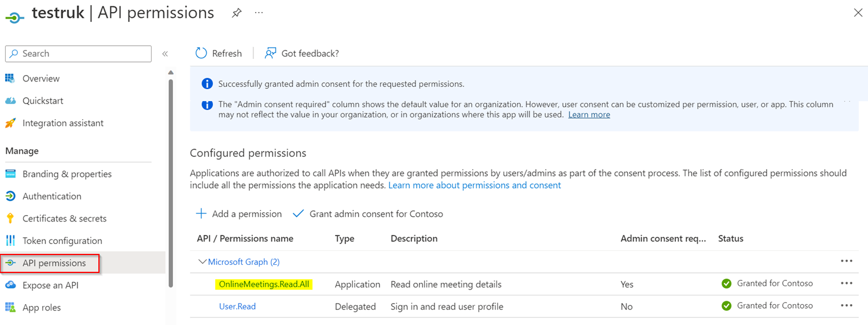Open the ellipsis menu for the Microsoft Graph row
Image resolution: width=868 pixels, height=325 pixels.
(847, 261)
